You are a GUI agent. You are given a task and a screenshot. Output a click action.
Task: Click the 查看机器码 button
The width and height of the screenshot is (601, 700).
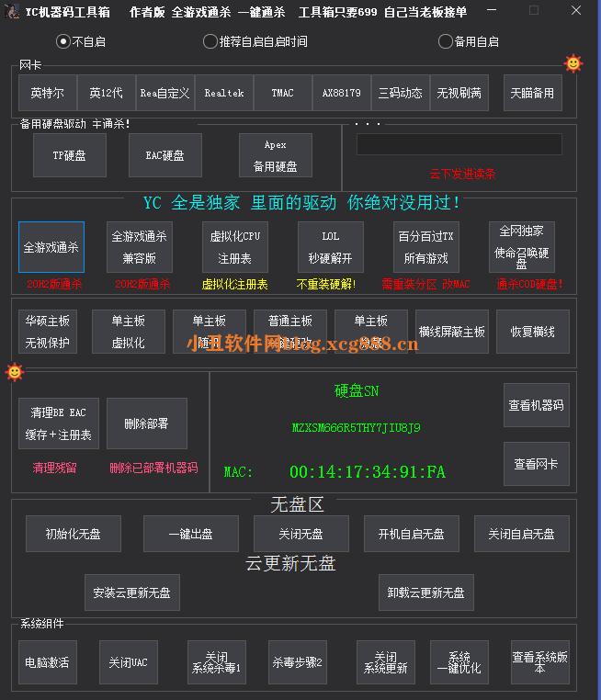tap(537, 405)
